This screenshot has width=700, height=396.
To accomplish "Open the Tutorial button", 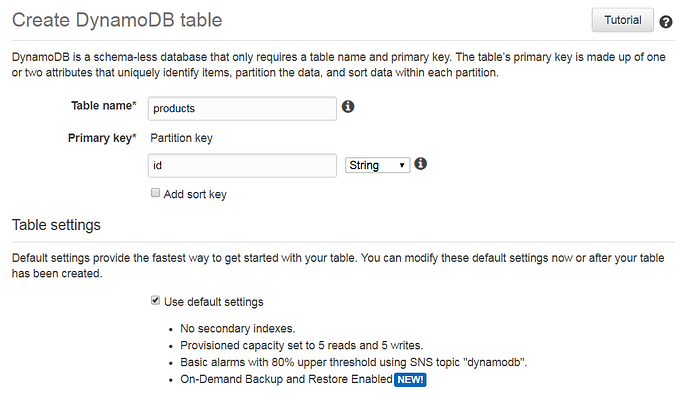I will [x=622, y=20].
